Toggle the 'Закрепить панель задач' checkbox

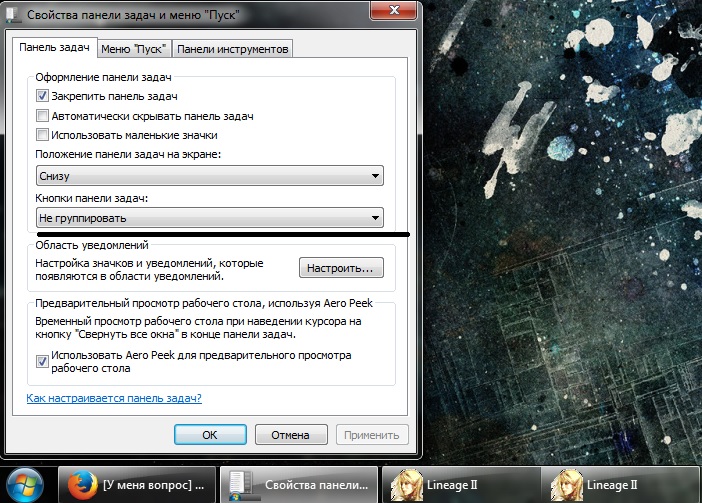tap(42, 96)
